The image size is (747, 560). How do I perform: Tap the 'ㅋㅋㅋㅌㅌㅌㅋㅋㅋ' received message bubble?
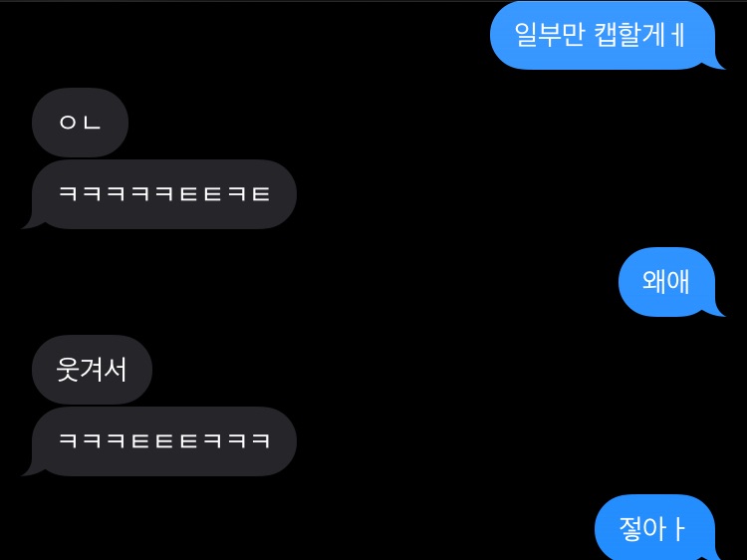[x=164, y=441]
